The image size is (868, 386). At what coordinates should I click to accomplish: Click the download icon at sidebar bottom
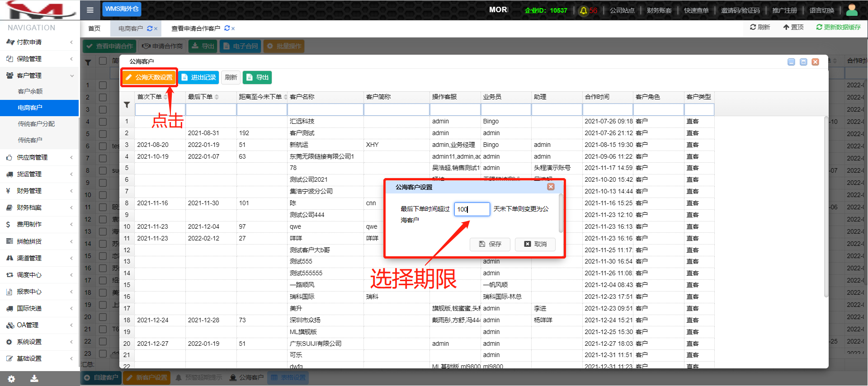tap(34, 379)
